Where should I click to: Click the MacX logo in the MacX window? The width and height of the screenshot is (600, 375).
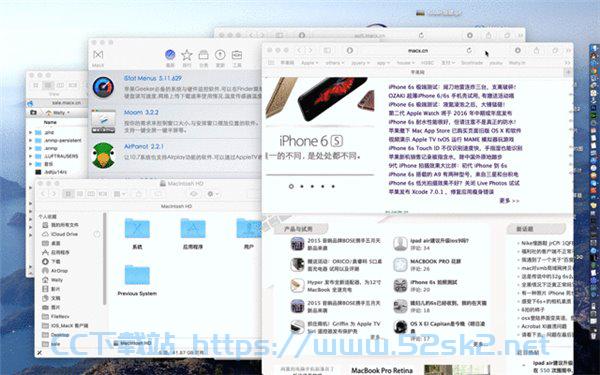pyautogui.click(x=98, y=55)
